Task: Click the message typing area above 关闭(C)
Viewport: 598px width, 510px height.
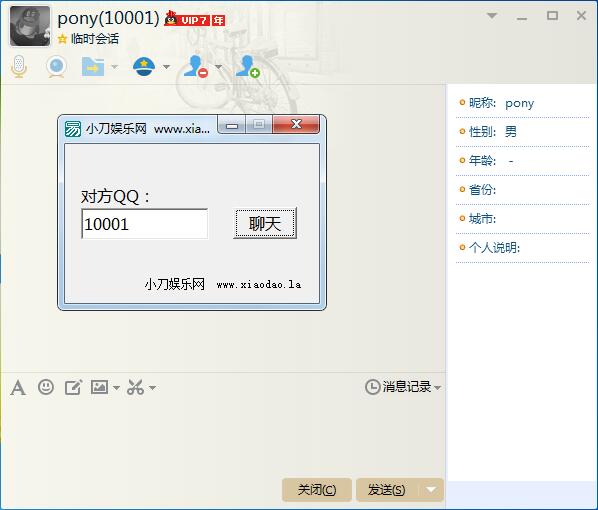Action: [223, 437]
